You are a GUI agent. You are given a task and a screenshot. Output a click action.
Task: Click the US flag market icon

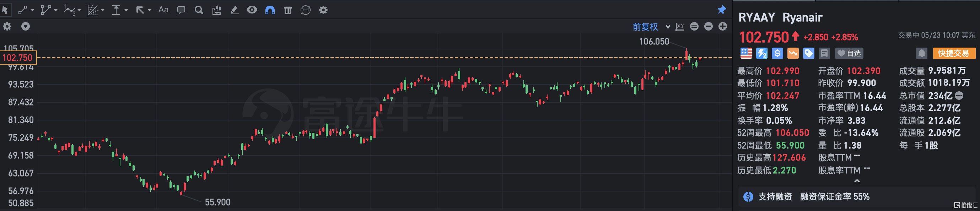pyautogui.click(x=746, y=53)
